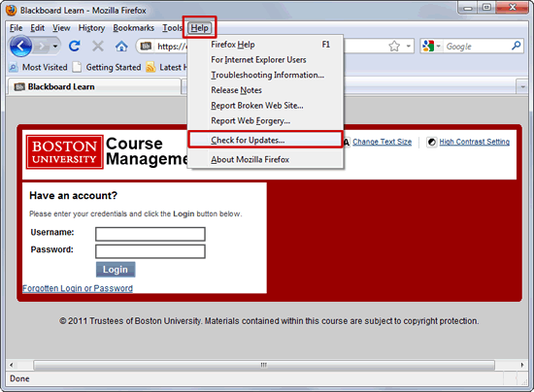This screenshot has height=392, width=534.
Task: Maximize the Firefox window
Action: (486, 8)
